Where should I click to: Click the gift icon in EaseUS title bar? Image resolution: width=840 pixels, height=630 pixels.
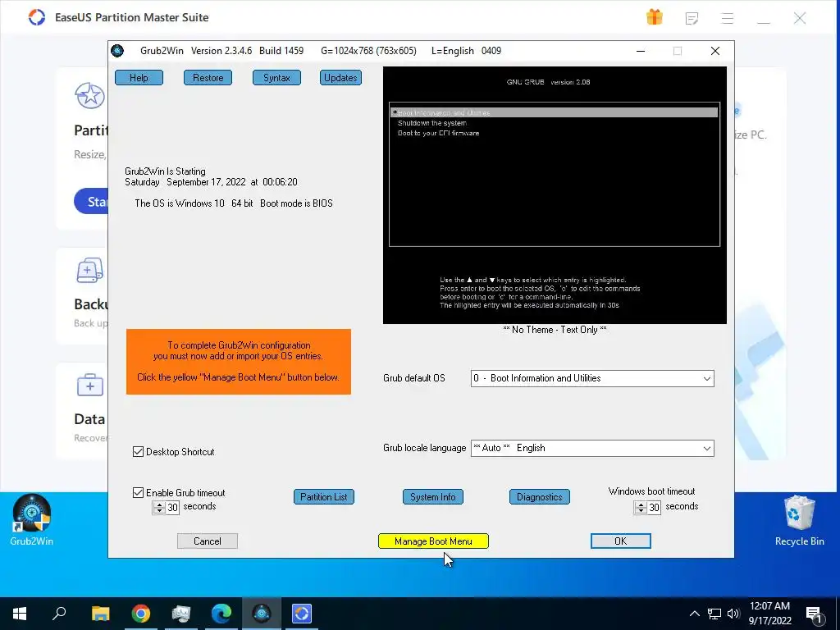pyautogui.click(x=654, y=17)
